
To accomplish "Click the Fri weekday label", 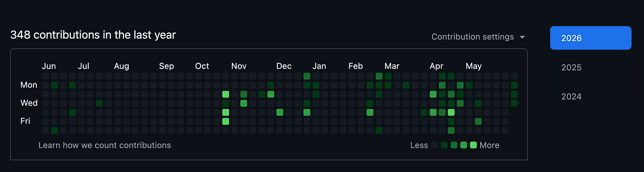I will point(25,121).
